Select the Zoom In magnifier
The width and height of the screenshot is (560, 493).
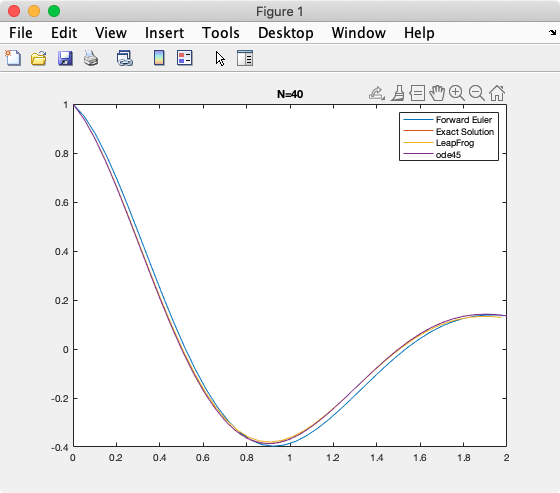pyautogui.click(x=457, y=93)
